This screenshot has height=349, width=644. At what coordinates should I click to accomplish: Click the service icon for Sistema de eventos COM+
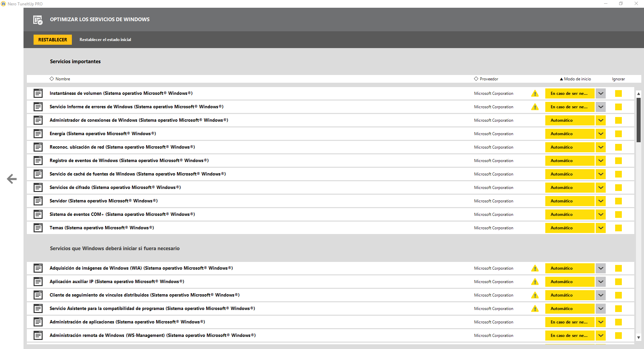(38, 215)
